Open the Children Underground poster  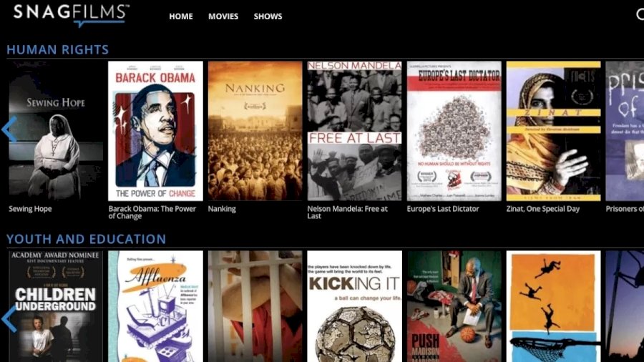click(x=56, y=306)
